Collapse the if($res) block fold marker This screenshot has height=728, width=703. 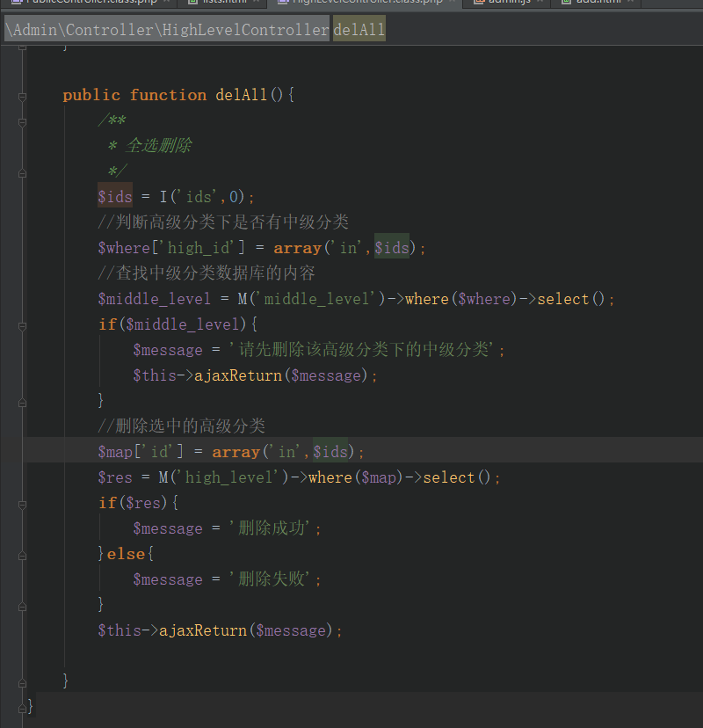(x=22, y=505)
